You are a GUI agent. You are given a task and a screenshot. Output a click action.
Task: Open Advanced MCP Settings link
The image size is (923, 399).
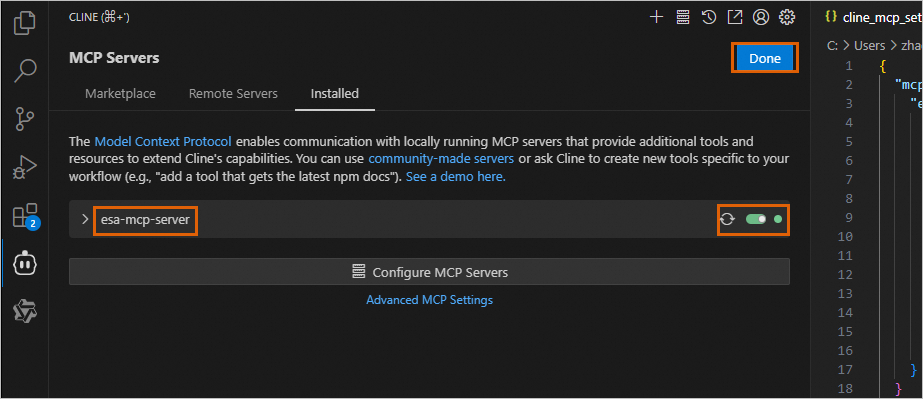point(430,300)
